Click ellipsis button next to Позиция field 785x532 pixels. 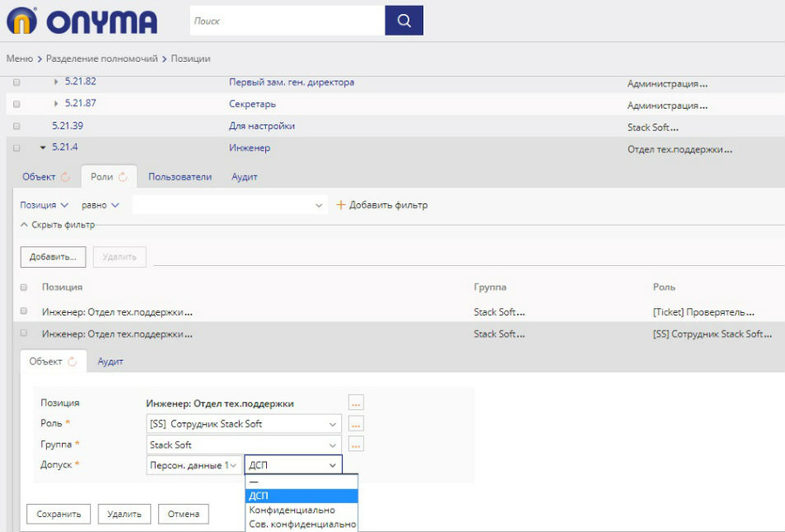point(355,403)
